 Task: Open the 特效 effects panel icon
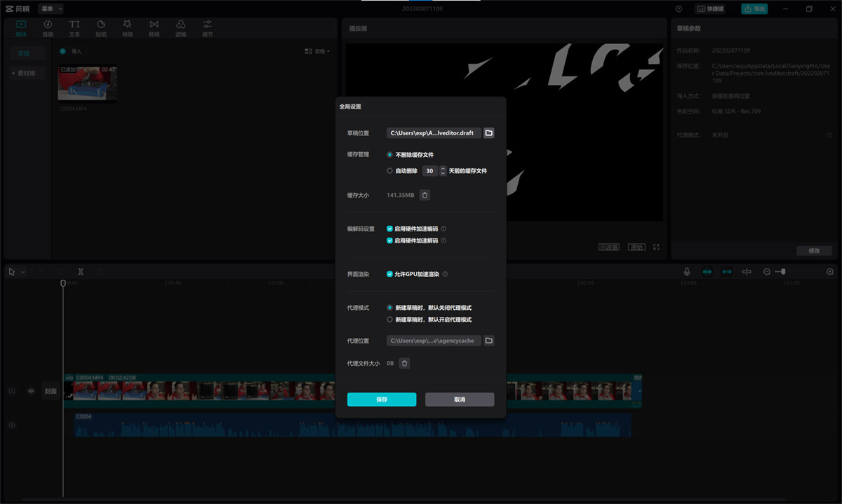(127, 27)
